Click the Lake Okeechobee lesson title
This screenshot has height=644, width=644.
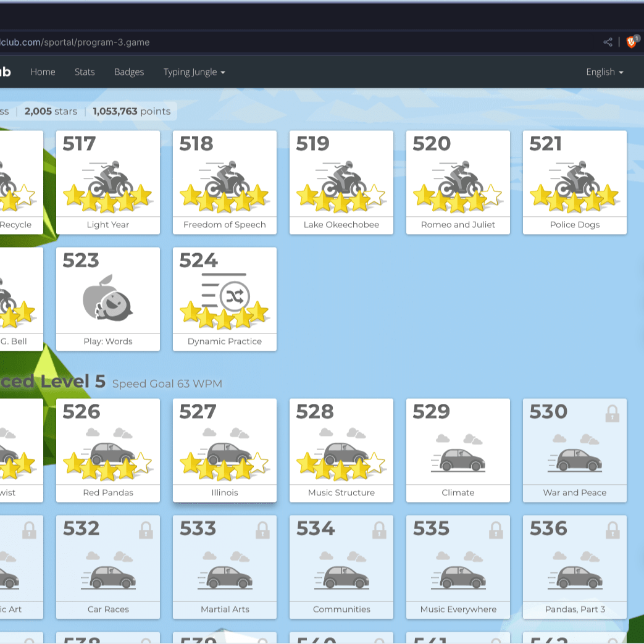341,225
